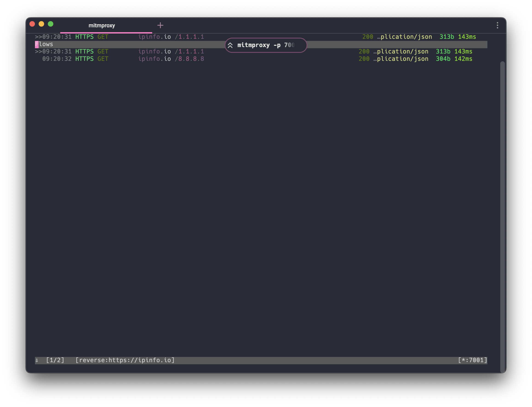Click the 304b size value of the /8.8.8.8 flow
Viewport: 532px width, 407px height.
[x=443, y=59]
